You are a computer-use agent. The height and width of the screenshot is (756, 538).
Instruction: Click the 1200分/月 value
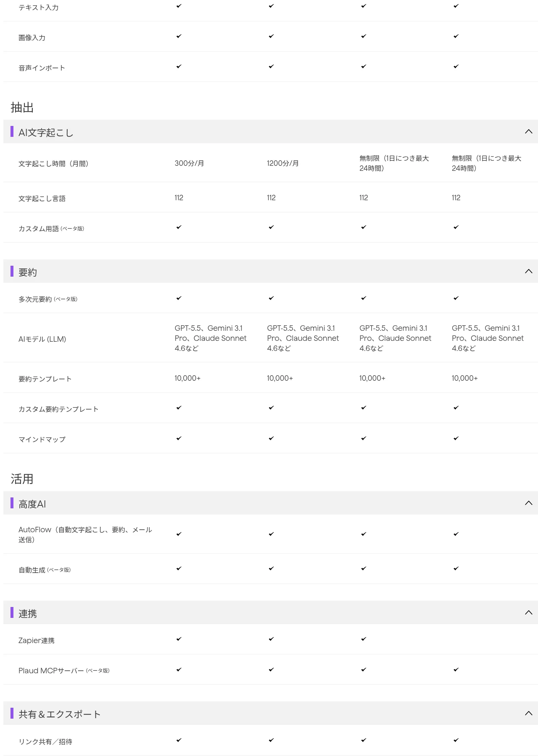[283, 163]
